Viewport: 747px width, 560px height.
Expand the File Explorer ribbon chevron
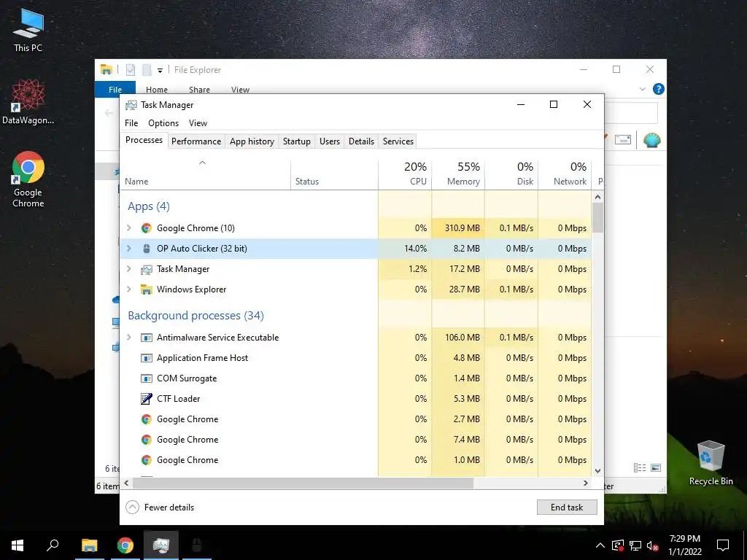tap(642, 89)
